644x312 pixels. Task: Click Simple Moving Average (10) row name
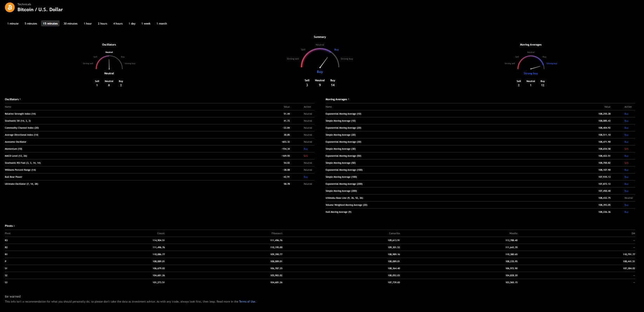340,121
